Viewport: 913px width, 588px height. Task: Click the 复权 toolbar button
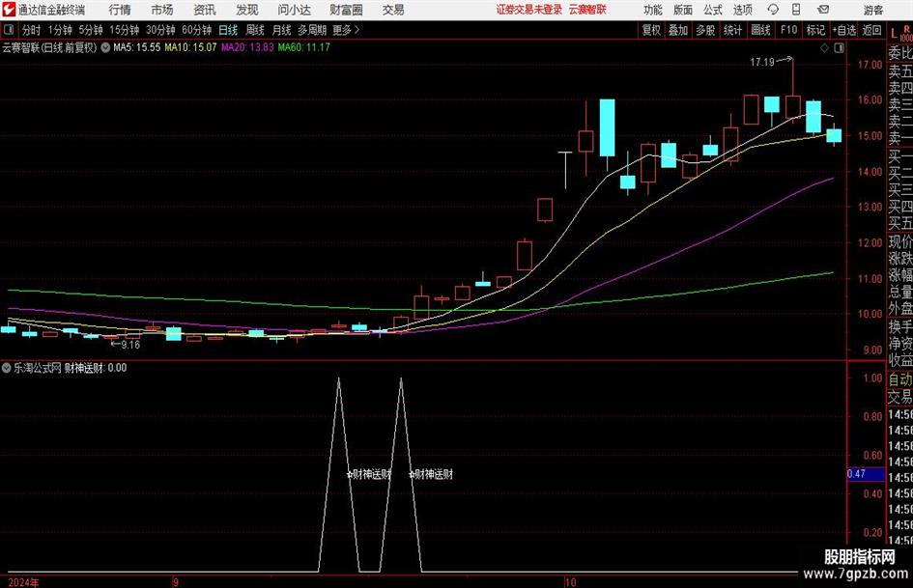point(651,30)
